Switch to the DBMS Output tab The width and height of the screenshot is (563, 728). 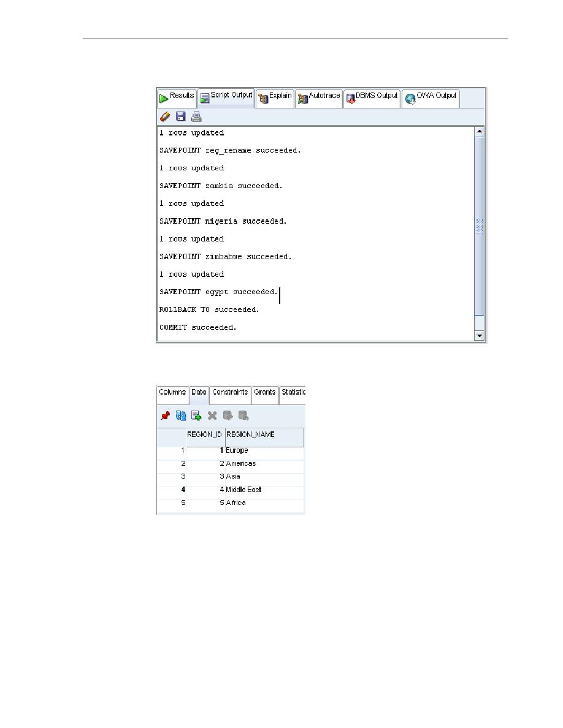coord(372,98)
